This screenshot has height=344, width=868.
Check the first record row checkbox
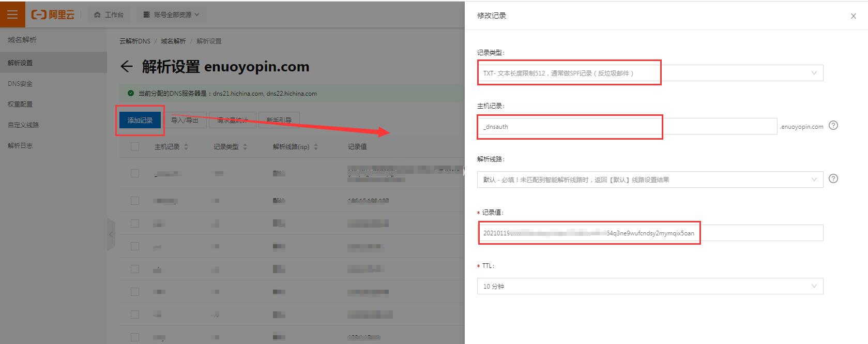click(135, 173)
